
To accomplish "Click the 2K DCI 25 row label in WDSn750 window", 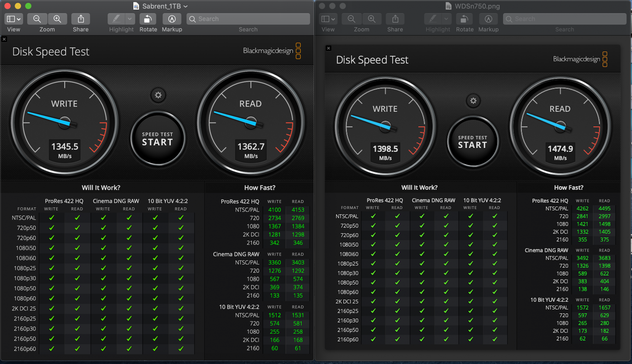I will (x=347, y=301).
